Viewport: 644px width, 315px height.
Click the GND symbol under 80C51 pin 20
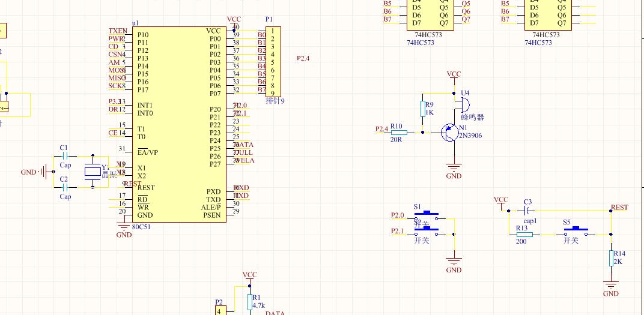(x=124, y=226)
